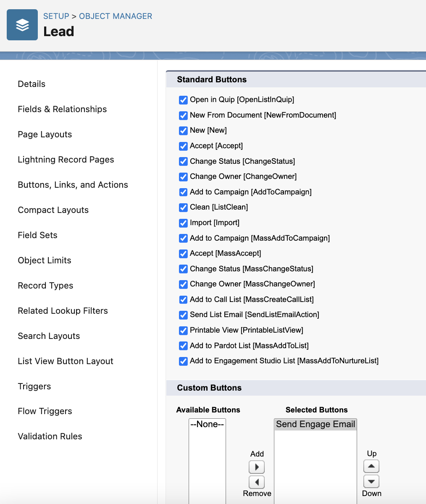426x504 pixels.
Task: Toggle Change Owner [ChangeOwner] checkbox
Action: (183, 177)
